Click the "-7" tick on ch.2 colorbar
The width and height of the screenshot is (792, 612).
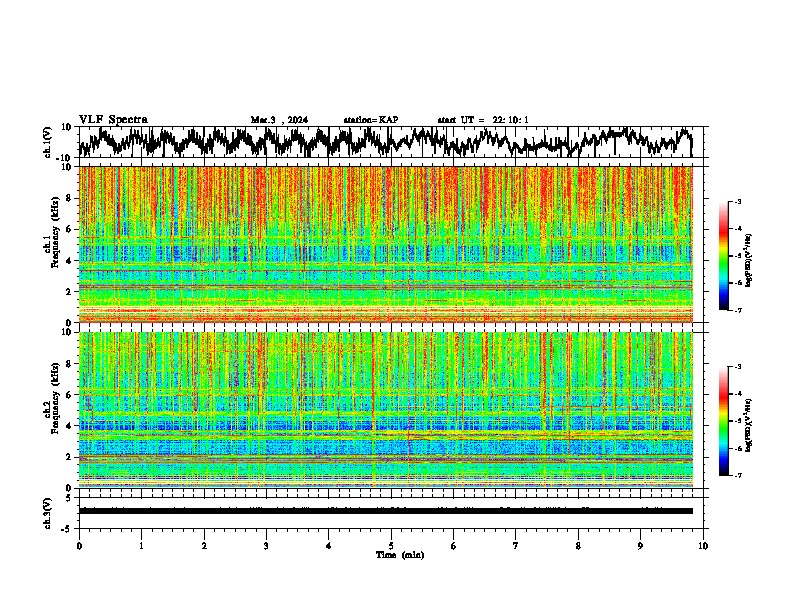(737, 475)
